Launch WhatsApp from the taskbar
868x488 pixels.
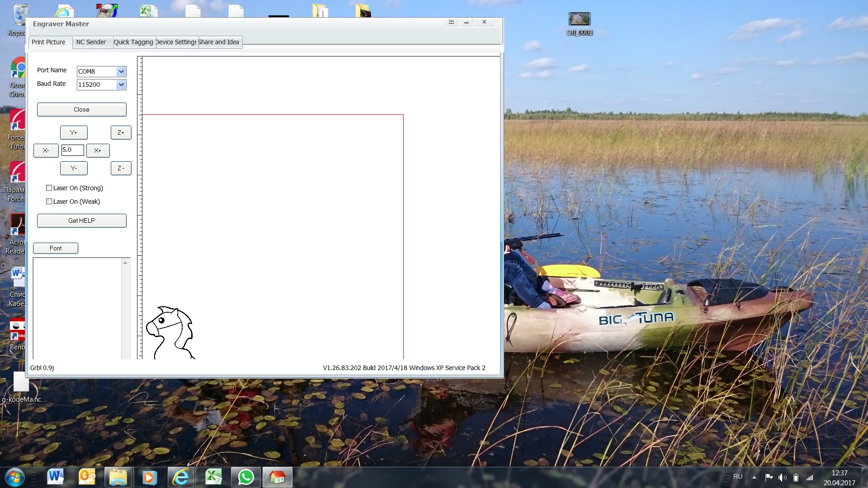click(246, 477)
